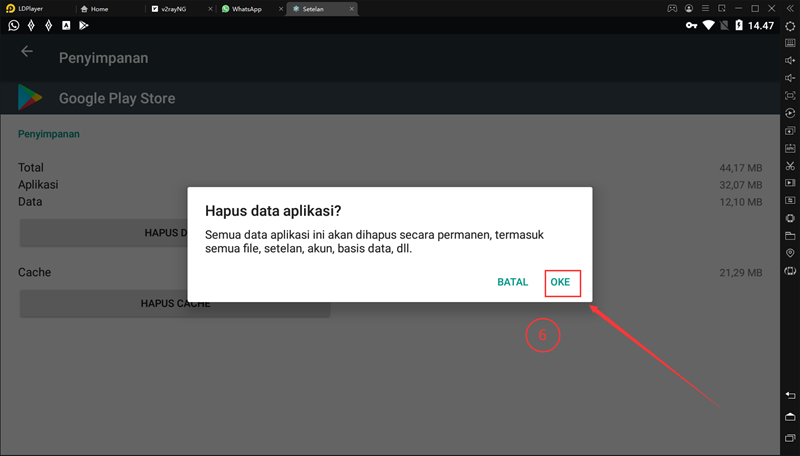Switch to the WhatsApp tab
Screen dimensions: 800x456
pyautogui.click(x=246, y=8)
